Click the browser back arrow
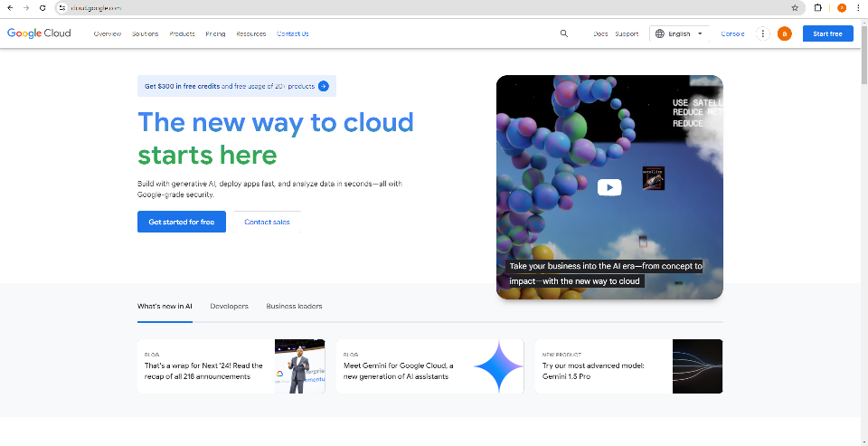This screenshot has height=446, width=868. 10,8
